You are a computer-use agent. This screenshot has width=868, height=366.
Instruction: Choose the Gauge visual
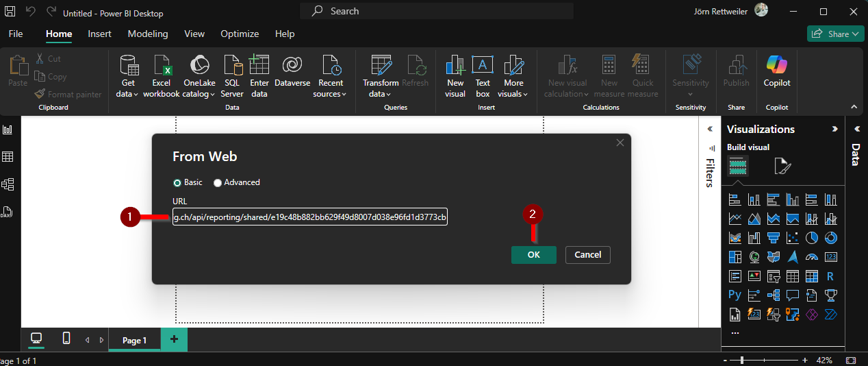(812, 258)
